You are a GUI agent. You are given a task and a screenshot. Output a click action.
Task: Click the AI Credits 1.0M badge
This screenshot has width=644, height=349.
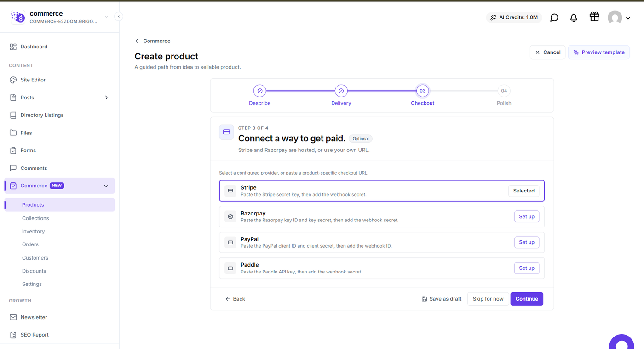point(514,17)
